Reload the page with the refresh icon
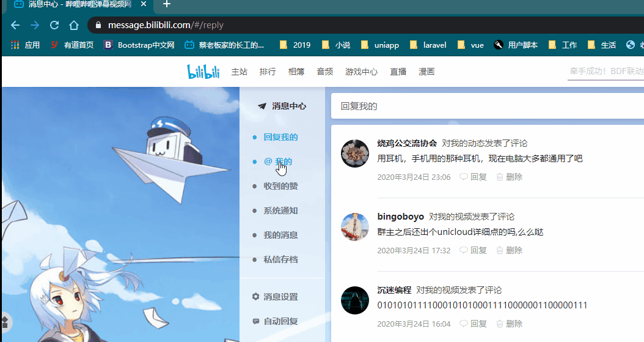The width and height of the screenshot is (644, 342). pos(54,25)
